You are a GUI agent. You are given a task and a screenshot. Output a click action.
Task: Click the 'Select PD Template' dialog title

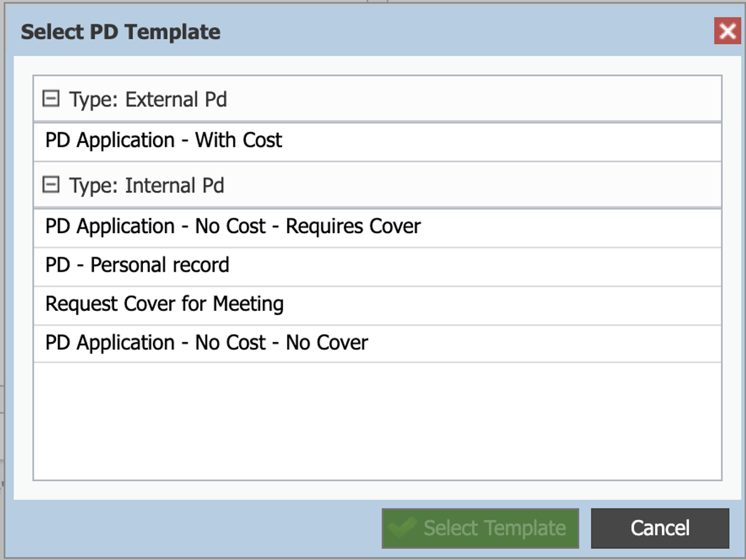pos(121,32)
